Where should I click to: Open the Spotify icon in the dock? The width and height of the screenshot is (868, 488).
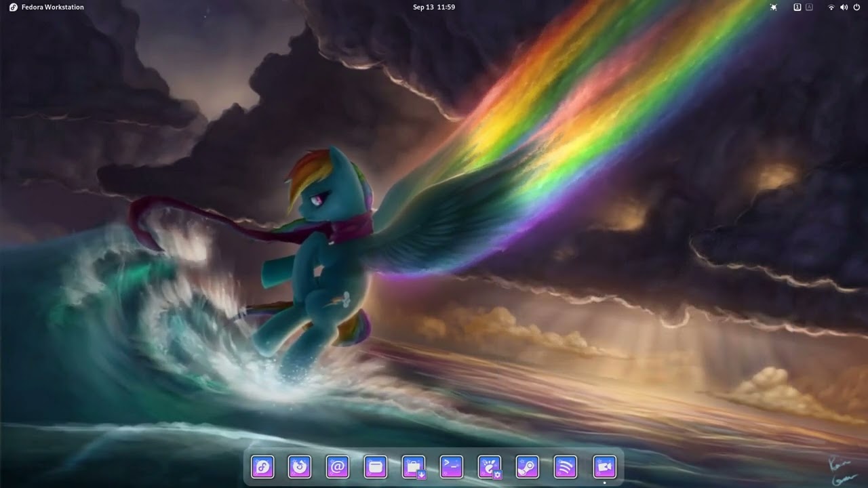[x=566, y=466]
